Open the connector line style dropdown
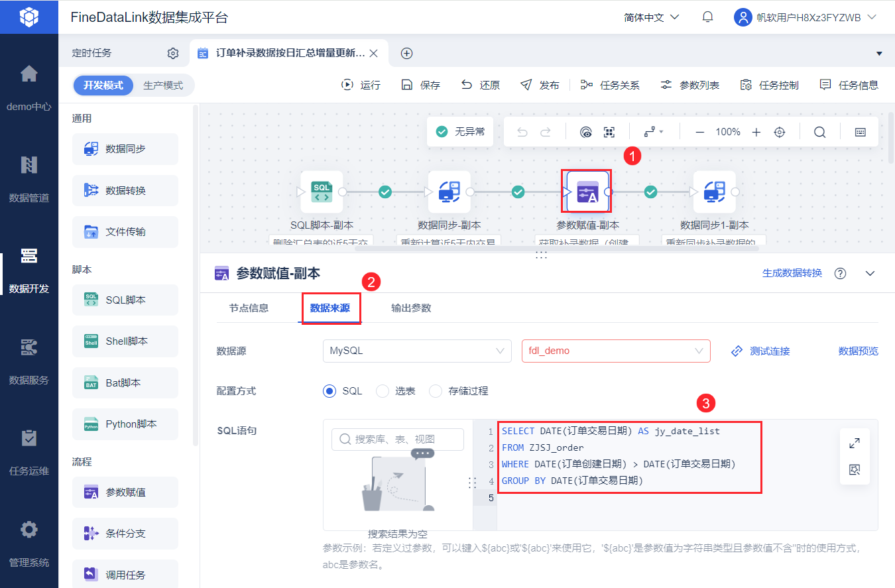895x588 pixels. (x=654, y=132)
